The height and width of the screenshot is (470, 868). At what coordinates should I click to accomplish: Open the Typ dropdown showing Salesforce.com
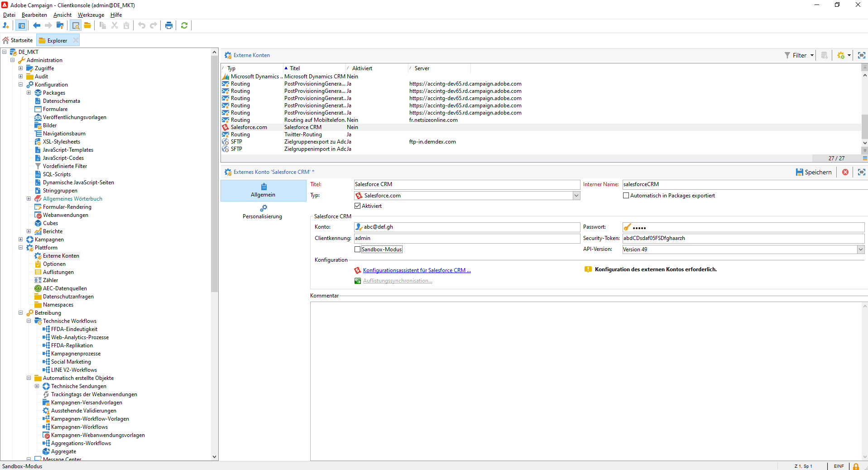tap(576, 196)
